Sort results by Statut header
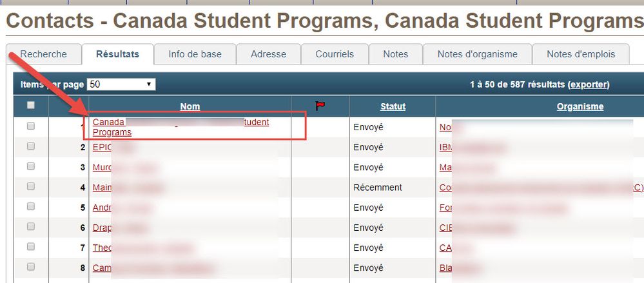Image resolution: width=644 pixels, height=283 pixels. tap(393, 107)
